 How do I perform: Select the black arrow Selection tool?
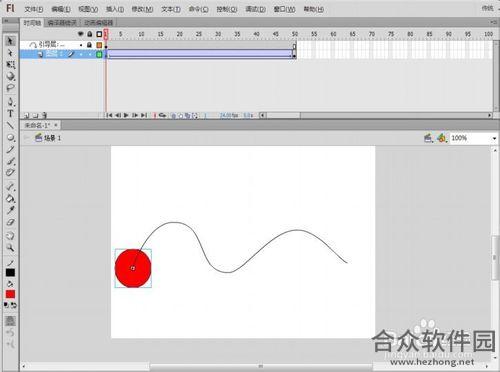pyautogui.click(x=10, y=41)
